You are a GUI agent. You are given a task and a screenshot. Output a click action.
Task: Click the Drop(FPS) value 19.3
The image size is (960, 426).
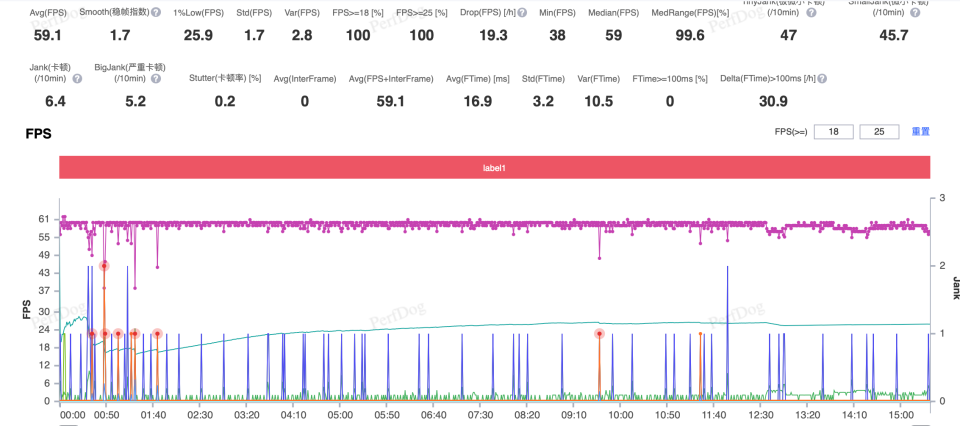click(x=493, y=36)
